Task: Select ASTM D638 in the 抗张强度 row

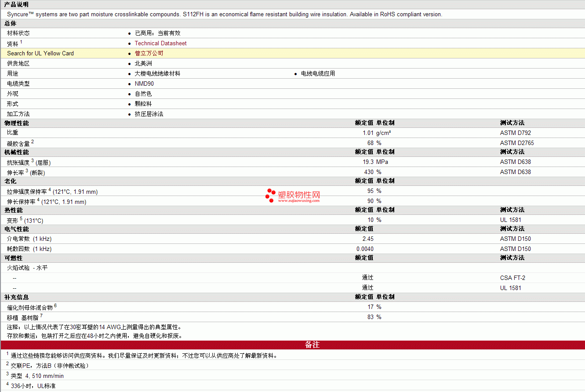Action: 516,162
